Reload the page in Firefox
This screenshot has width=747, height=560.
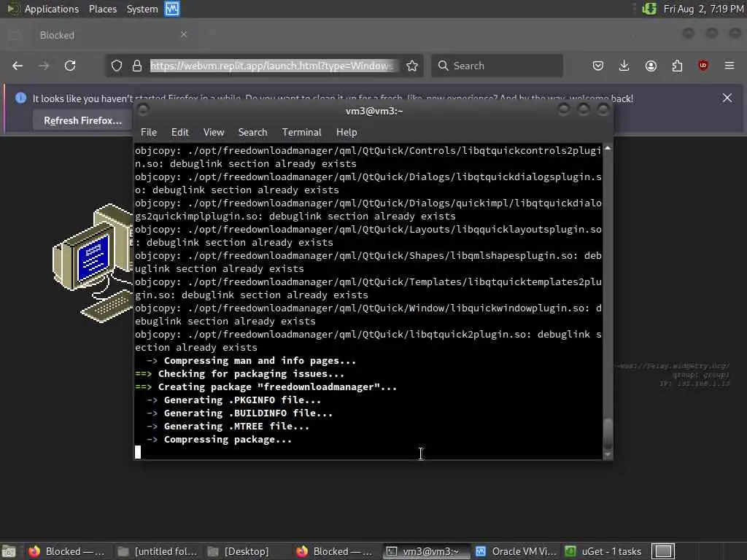[70, 66]
